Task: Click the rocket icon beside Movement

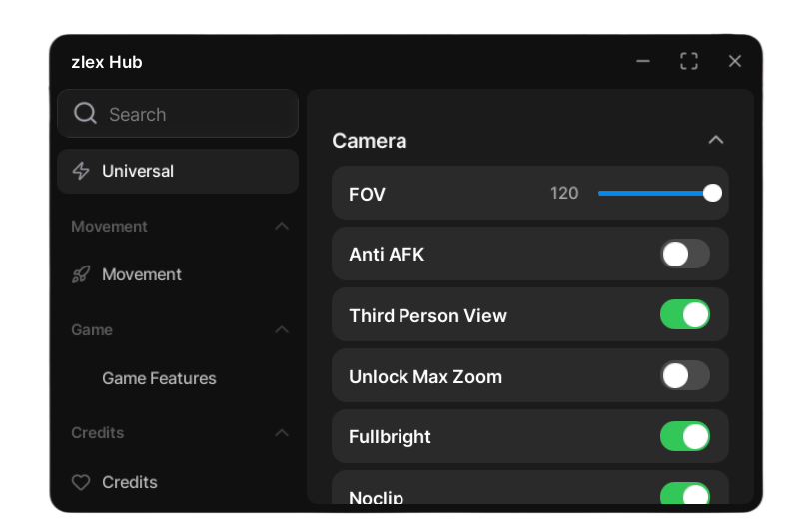Action: pyautogui.click(x=81, y=274)
